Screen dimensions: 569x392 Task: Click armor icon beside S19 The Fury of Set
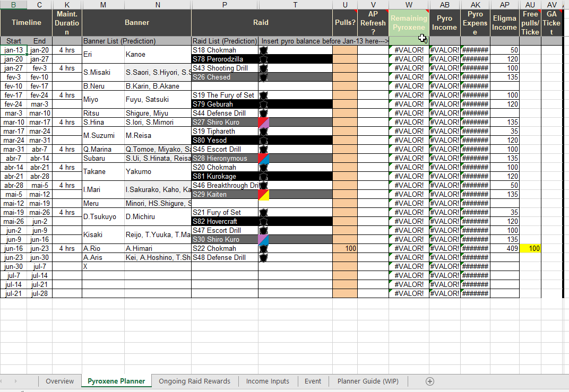point(263,95)
